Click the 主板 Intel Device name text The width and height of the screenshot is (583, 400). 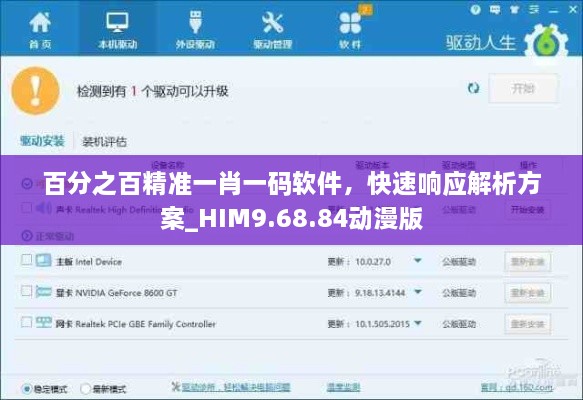[x=89, y=262]
